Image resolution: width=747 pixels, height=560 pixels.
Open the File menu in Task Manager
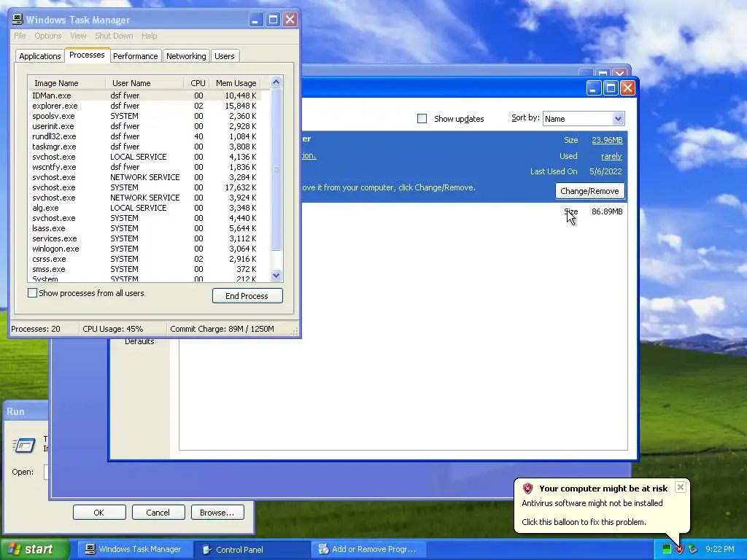tap(20, 36)
